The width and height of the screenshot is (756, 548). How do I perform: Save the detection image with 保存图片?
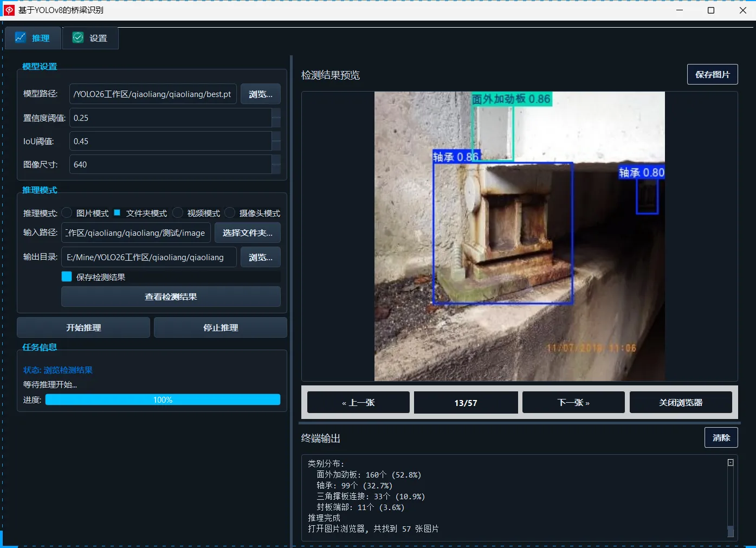click(712, 75)
